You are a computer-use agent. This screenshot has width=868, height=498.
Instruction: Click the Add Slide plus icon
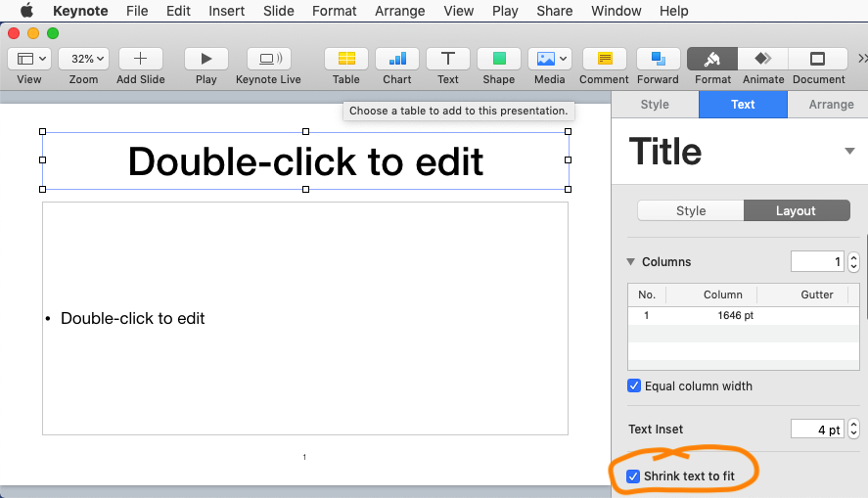click(x=141, y=59)
